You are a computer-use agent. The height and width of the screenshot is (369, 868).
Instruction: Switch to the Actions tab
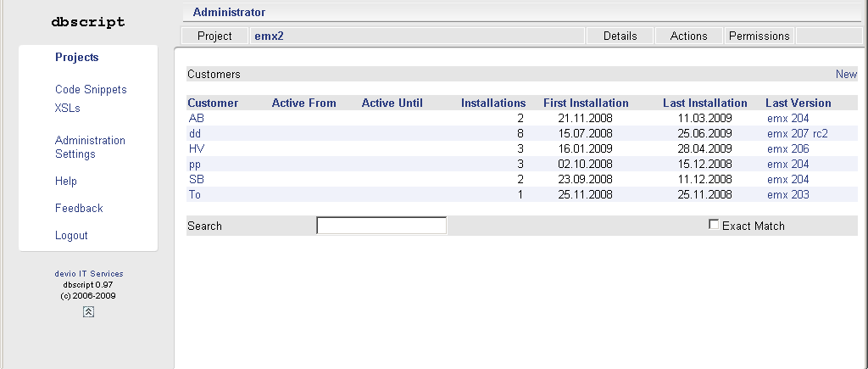pos(688,36)
